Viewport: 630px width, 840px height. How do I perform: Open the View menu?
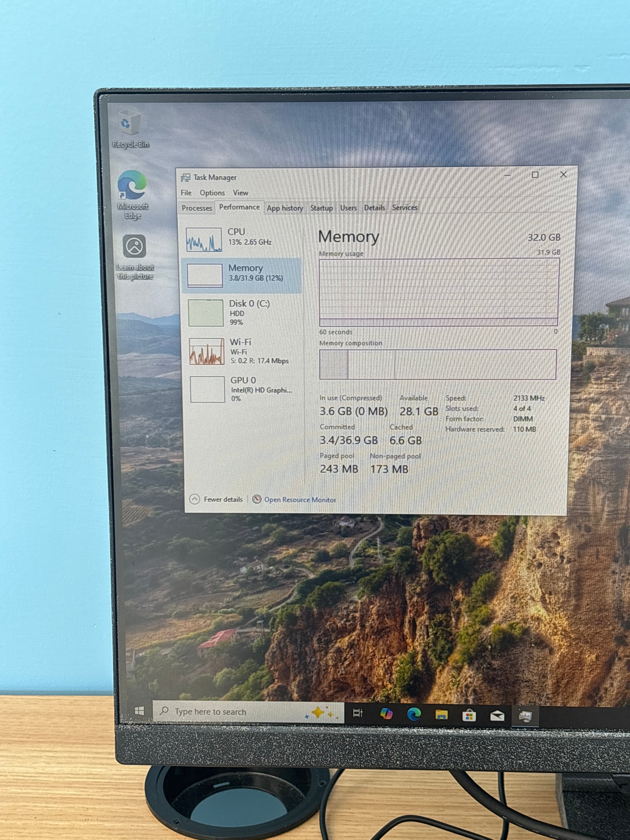[x=240, y=193]
